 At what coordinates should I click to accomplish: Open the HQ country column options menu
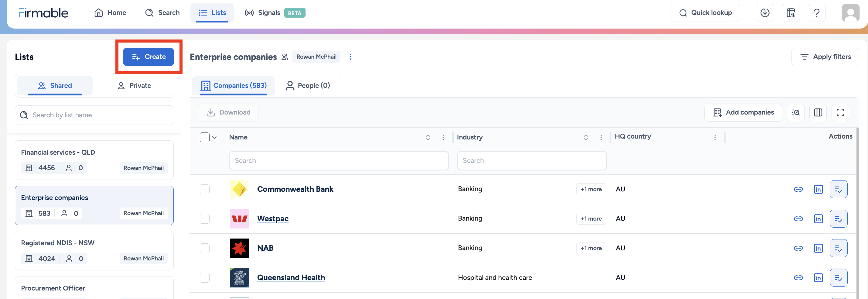pos(715,137)
